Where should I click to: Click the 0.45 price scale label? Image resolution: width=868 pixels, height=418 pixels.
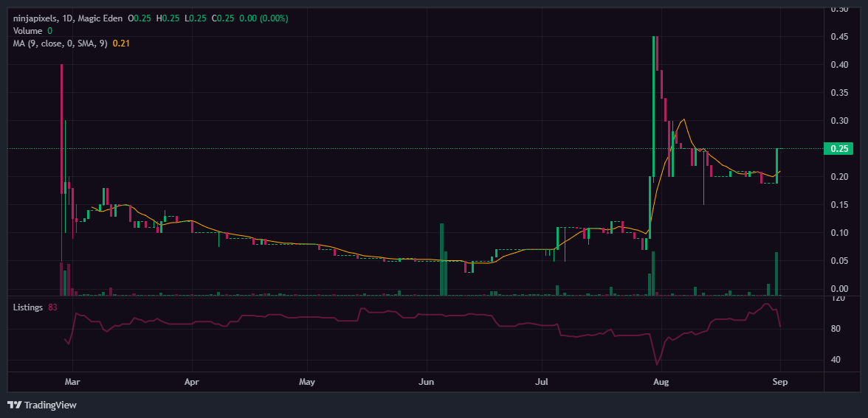click(x=838, y=37)
